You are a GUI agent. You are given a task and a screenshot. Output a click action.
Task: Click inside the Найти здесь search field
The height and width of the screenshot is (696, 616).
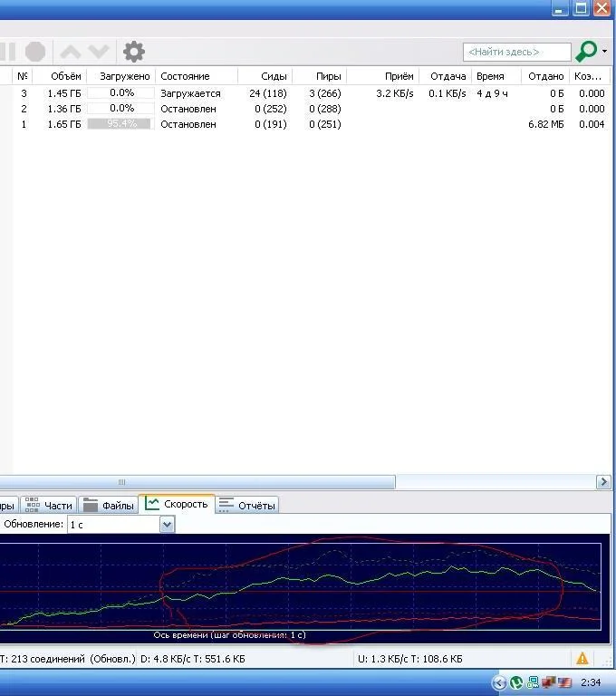click(516, 52)
